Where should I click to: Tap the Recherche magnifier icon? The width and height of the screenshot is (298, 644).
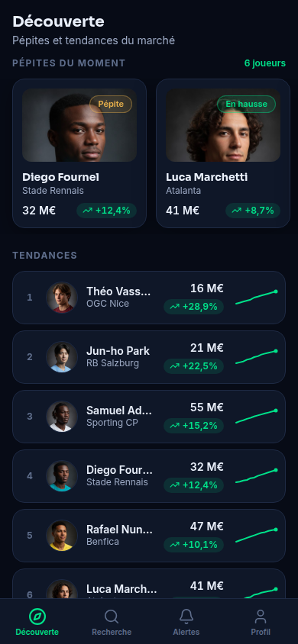112,617
